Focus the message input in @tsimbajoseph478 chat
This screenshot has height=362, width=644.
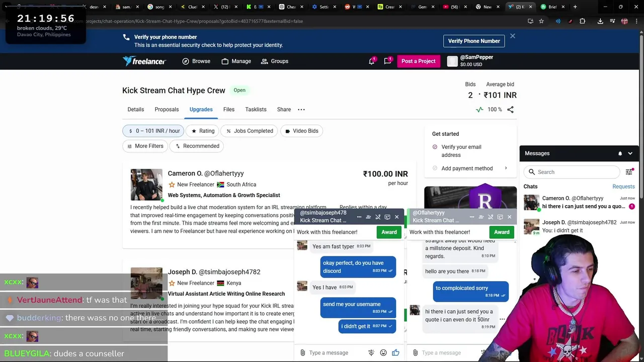click(336, 352)
